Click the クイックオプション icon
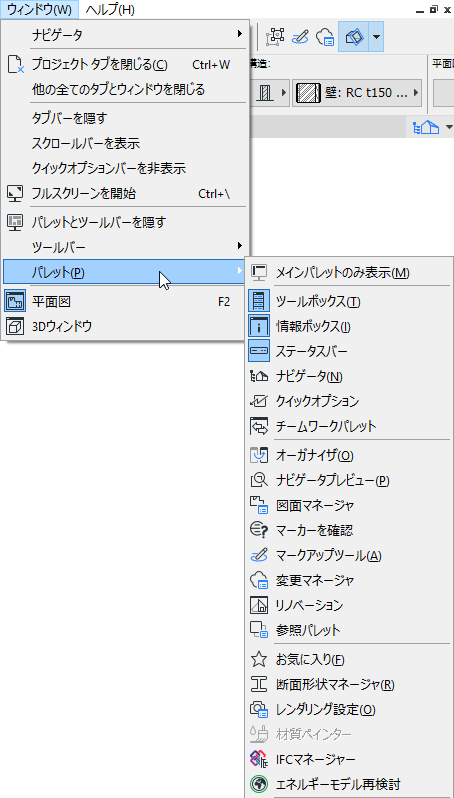This screenshot has height=798, width=454. coord(259,401)
